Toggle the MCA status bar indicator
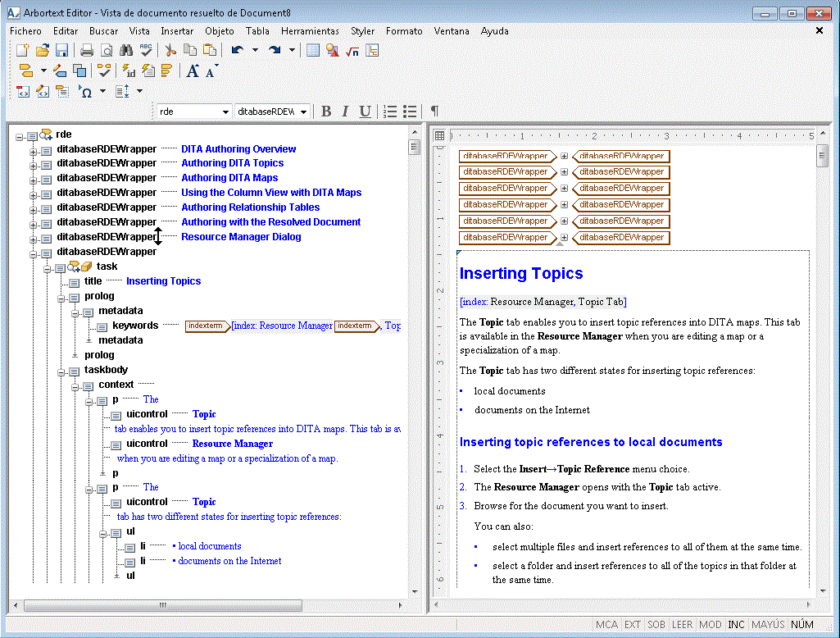The height and width of the screenshot is (638, 840). (606, 625)
